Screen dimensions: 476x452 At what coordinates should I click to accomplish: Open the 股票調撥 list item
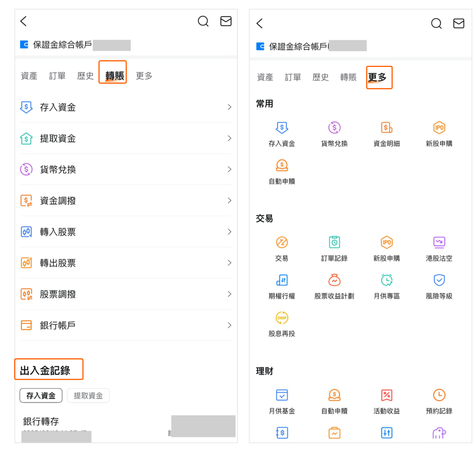126,294
